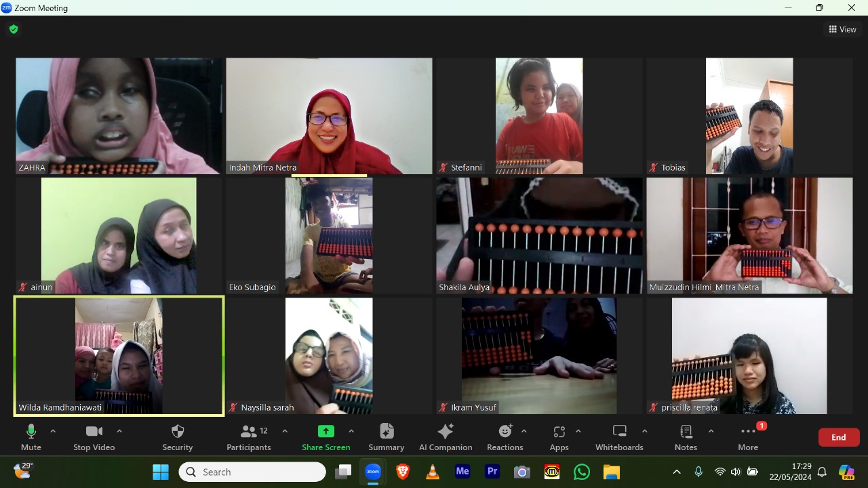The width and height of the screenshot is (868, 488).
Task: Open the Whiteboards tool
Action: pyautogui.click(x=619, y=437)
